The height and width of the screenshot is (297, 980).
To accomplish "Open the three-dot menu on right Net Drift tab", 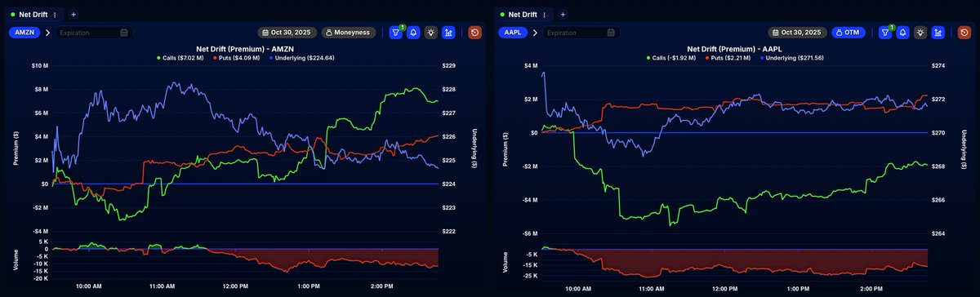I will click(545, 15).
